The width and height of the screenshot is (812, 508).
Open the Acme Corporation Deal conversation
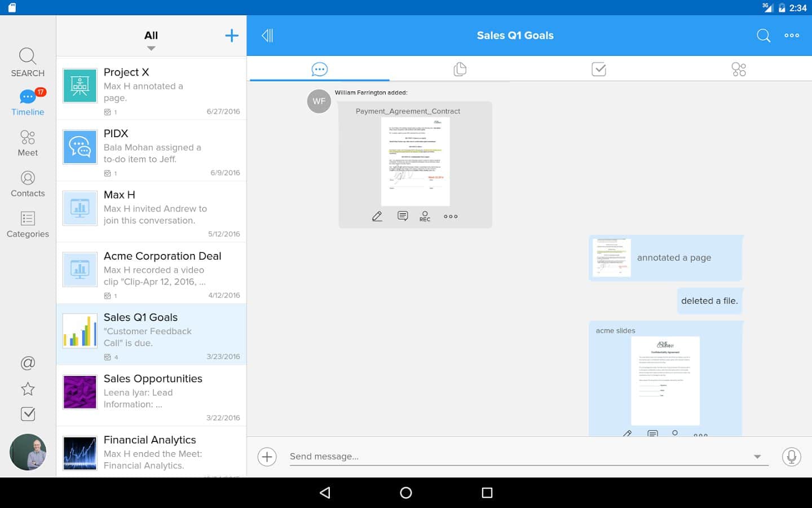tap(151, 273)
